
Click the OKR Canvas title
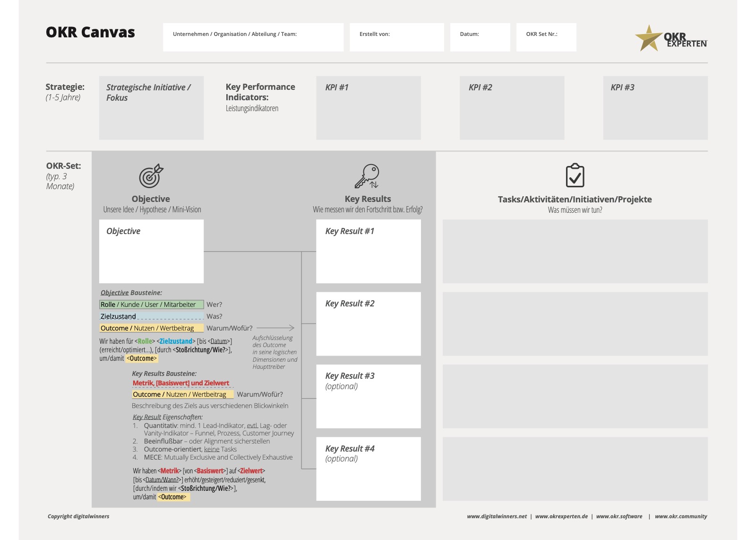pos(90,32)
